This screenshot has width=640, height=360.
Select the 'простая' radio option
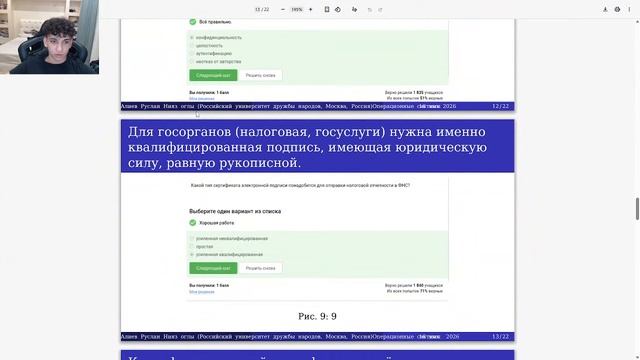pyautogui.click(x=192, y=247)
